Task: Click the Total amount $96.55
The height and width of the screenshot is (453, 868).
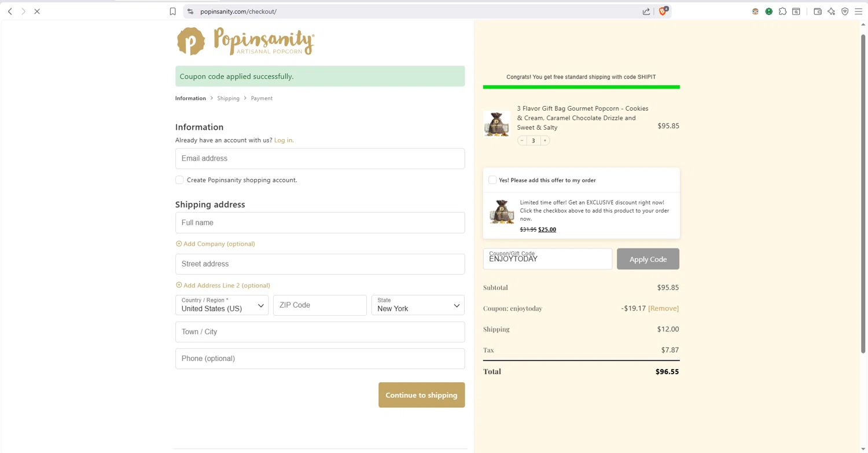Action: click(667, 372)
